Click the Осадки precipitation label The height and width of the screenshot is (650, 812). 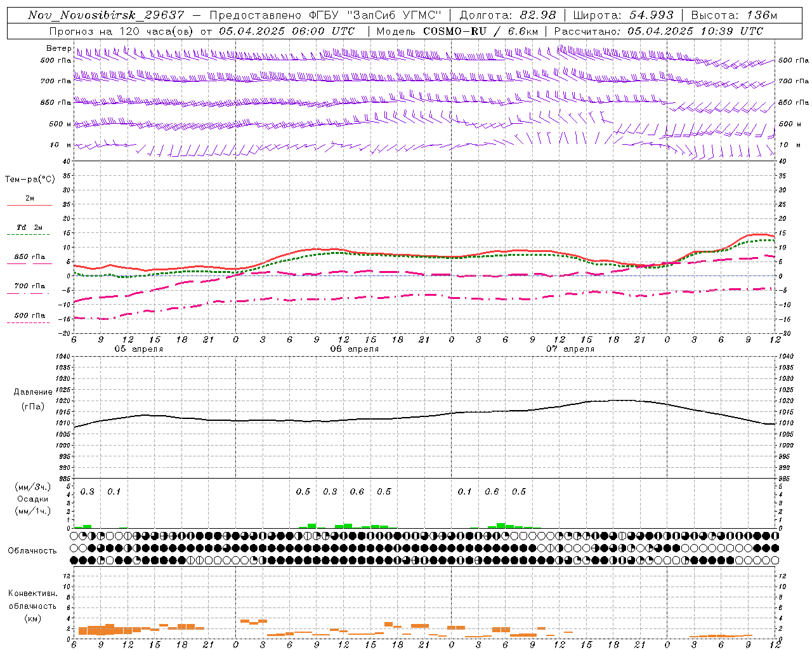pyautogui.click(x=33, y=499)
